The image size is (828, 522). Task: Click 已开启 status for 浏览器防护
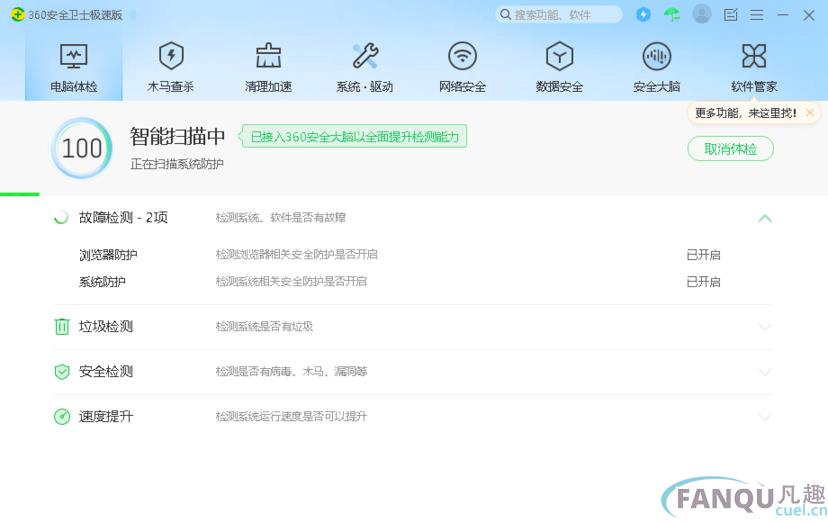(703, 254)
